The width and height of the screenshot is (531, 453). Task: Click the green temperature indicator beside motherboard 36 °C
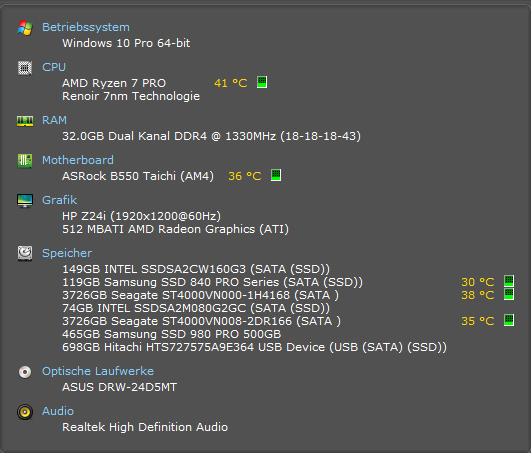pos(276,175)
